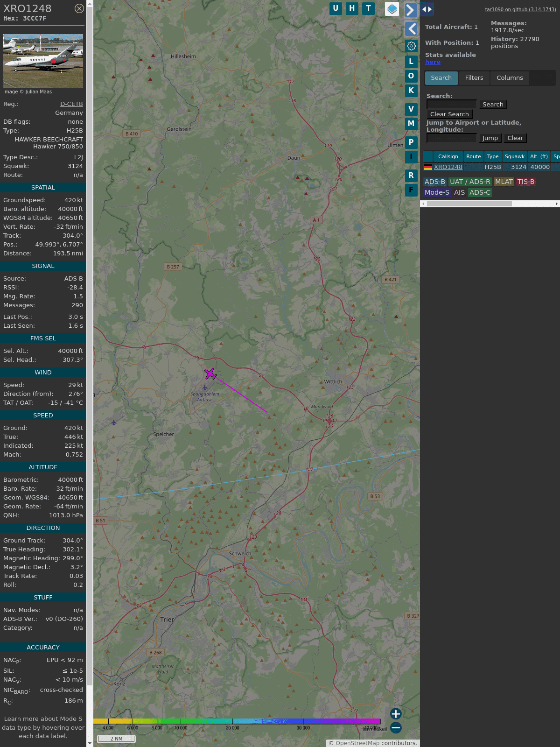Sort table by Callsign column
Viewport: 560px width, 747px height.
(448, 157)
